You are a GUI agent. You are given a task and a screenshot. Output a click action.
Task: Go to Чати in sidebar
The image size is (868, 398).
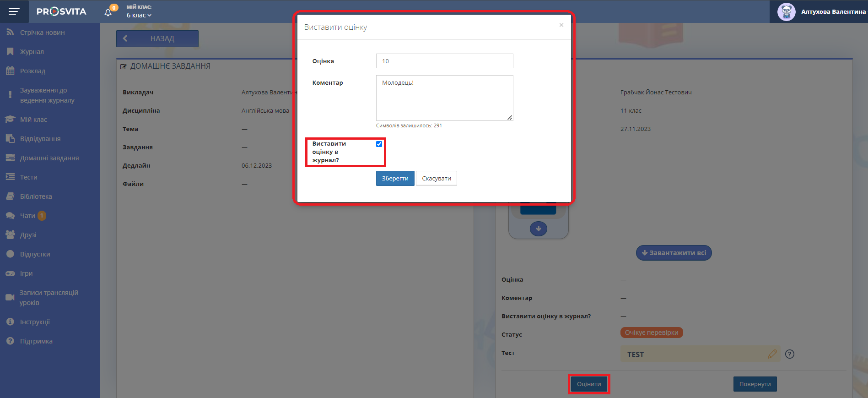pos(27,216)
